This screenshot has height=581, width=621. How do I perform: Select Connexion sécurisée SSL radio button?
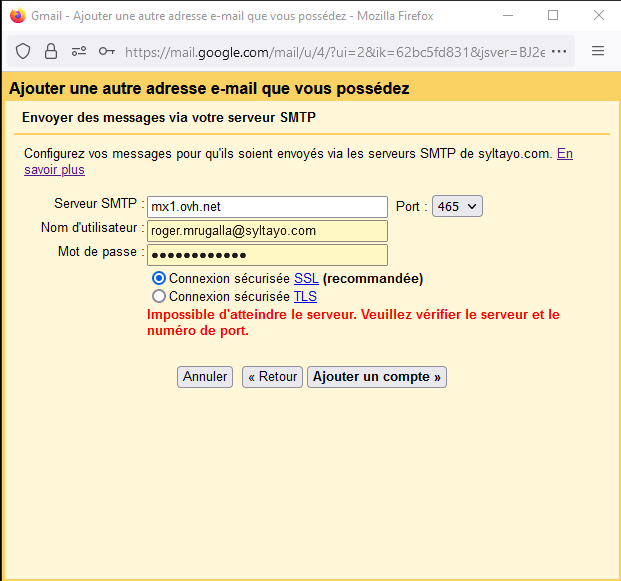point(158,278)
